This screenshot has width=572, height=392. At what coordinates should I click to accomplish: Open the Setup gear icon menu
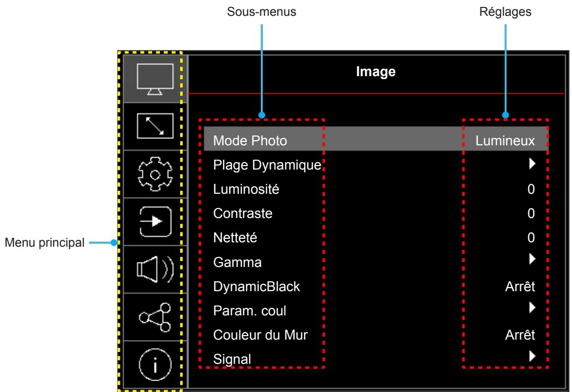pyautogui.click(x=155, y=174)
